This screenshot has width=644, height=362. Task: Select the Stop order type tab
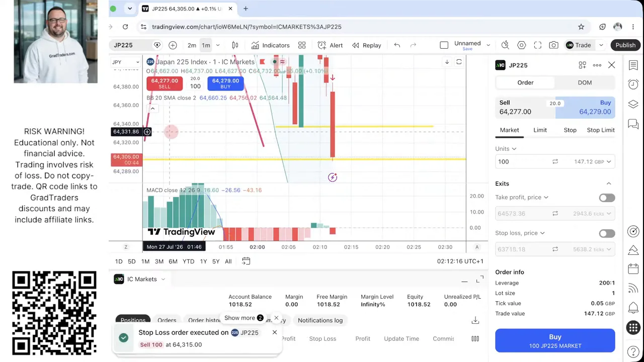tap(570, 130)
